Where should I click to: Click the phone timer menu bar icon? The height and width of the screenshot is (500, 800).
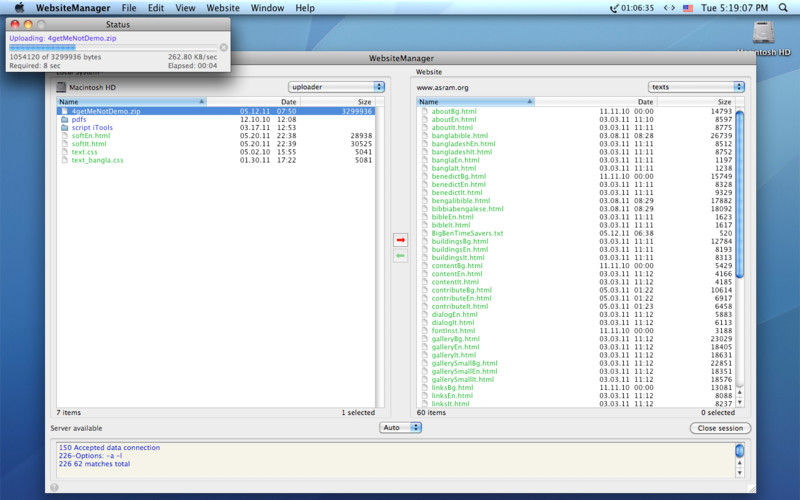(x=614, y=8)
